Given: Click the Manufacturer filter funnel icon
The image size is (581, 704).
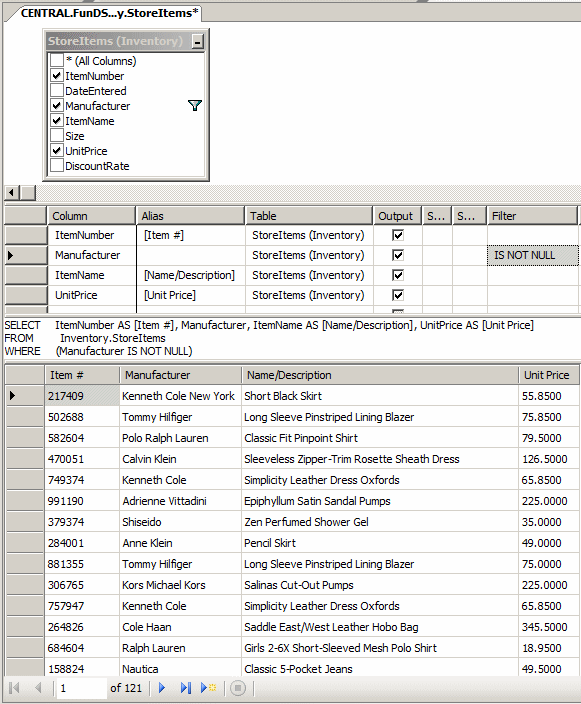Looking at the screenshot, I should coord(195,106).
